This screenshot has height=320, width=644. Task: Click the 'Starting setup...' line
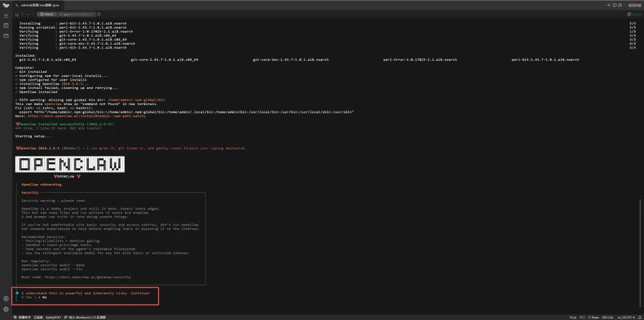tap(33, 136)
